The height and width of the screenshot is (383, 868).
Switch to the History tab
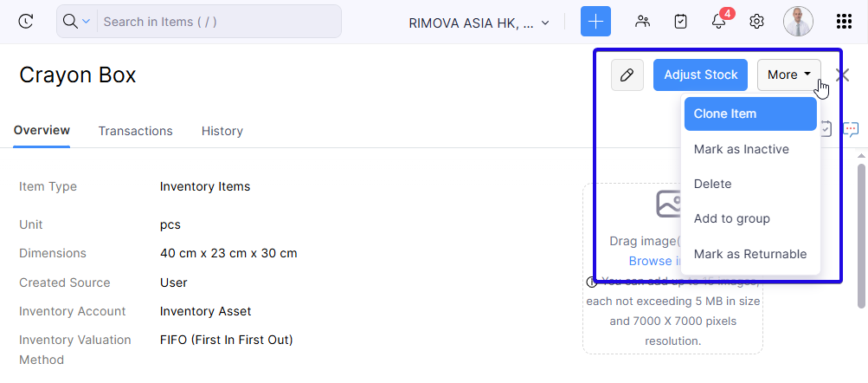222,131
